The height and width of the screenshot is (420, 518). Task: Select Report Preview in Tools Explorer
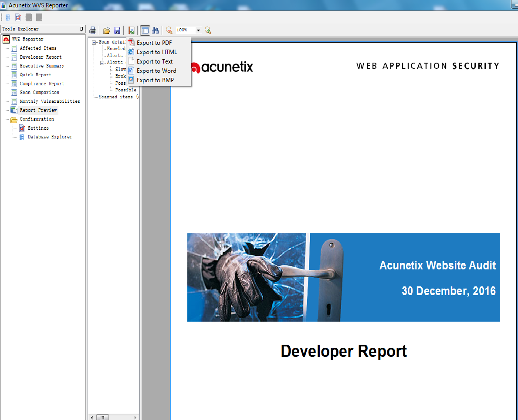38,110
